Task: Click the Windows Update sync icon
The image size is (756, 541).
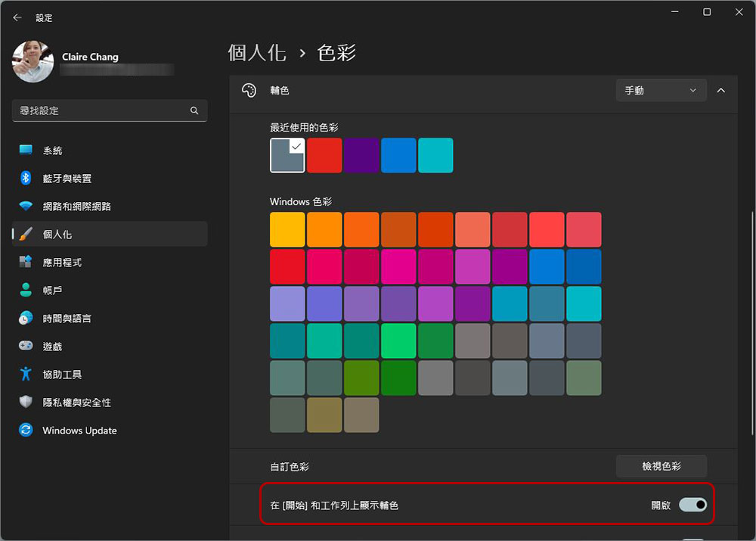Action: [26, 430]
